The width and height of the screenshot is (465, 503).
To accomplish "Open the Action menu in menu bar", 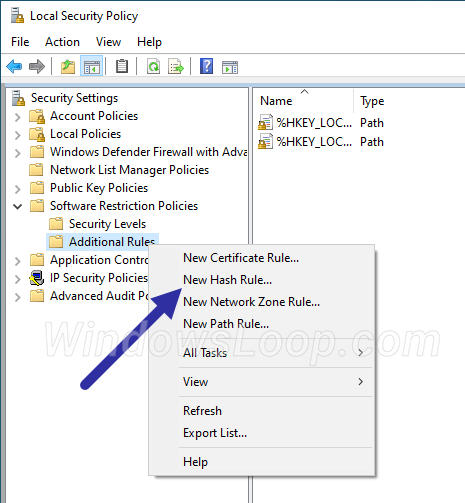I will pyautogui.click(x=62, y=42).
